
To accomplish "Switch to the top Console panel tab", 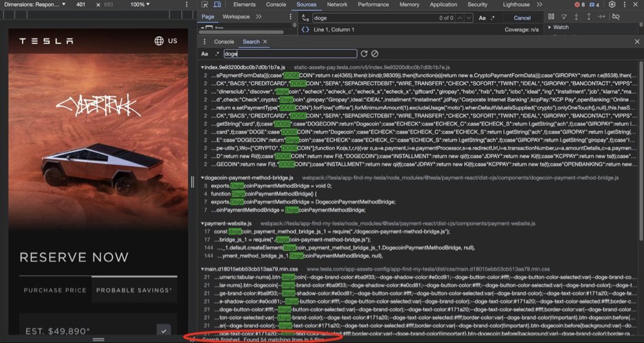I will (x=276, y=4).
